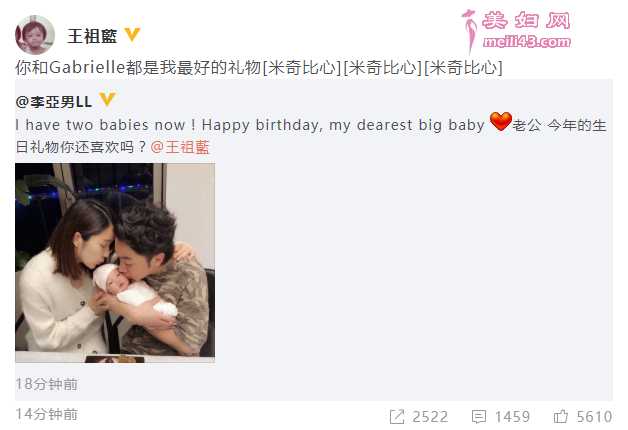The width and height of the screenshot is (628, 430).
Task: Open the family photo thumbnail
Action: [x=115, y=263]
